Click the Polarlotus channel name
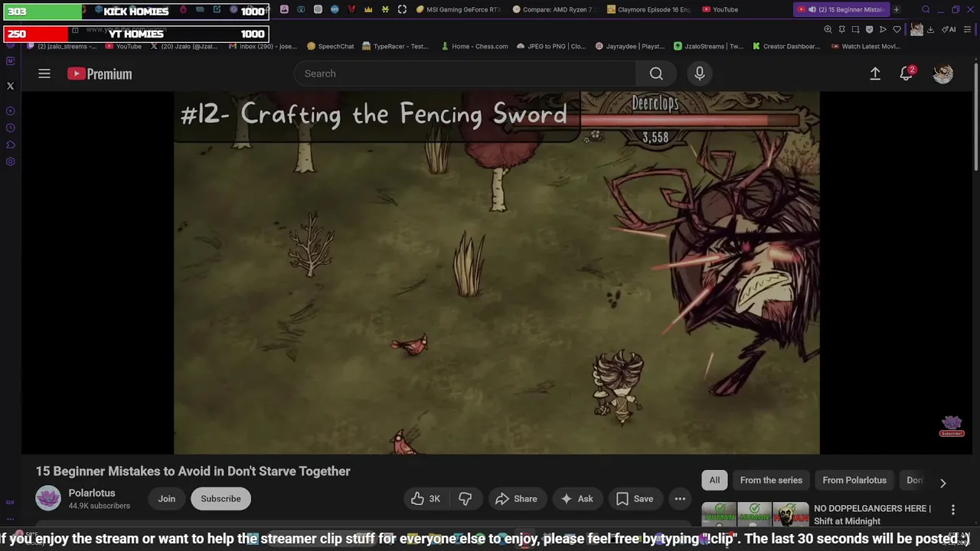This screenshot has width=980, height=551. pos(92,493)
